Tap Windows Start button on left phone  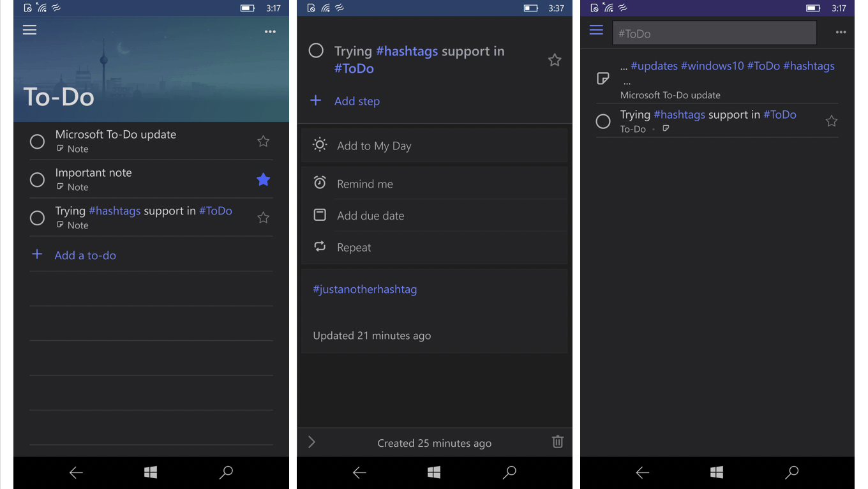pyautogui.click(x=151, y=472)
